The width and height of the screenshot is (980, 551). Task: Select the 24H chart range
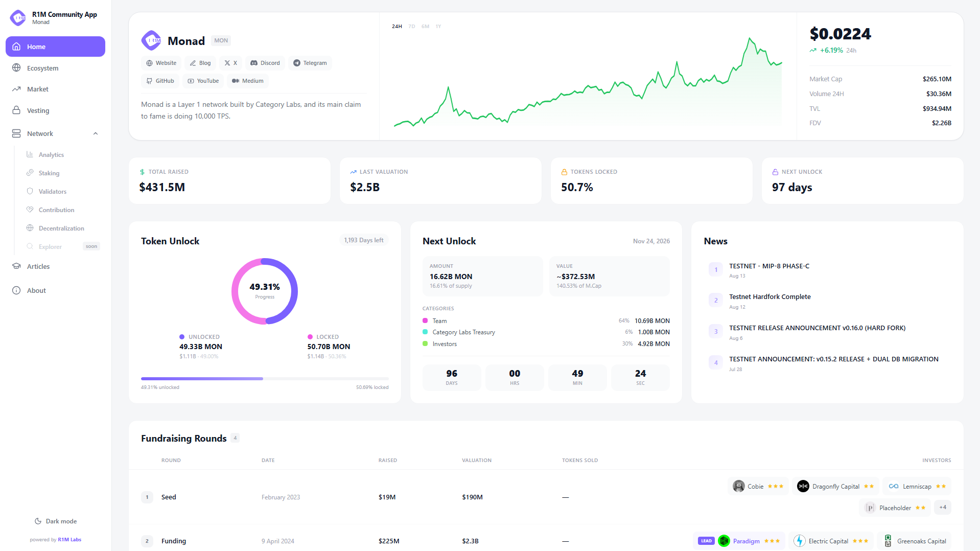click(x=397, y=27)
